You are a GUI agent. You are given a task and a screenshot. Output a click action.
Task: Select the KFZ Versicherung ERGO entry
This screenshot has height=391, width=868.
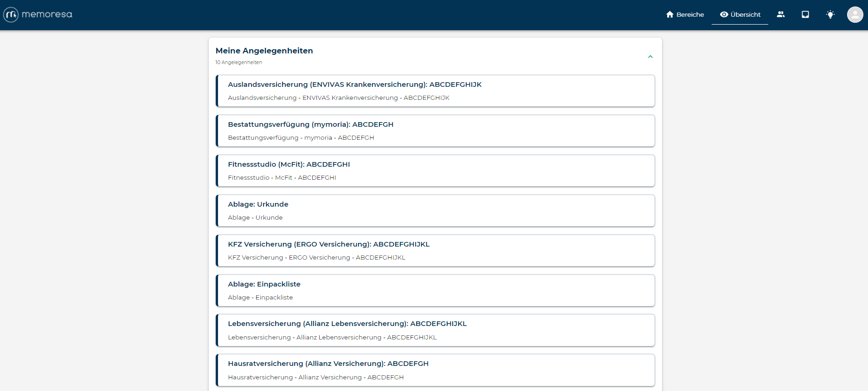[x=435, y=251]
